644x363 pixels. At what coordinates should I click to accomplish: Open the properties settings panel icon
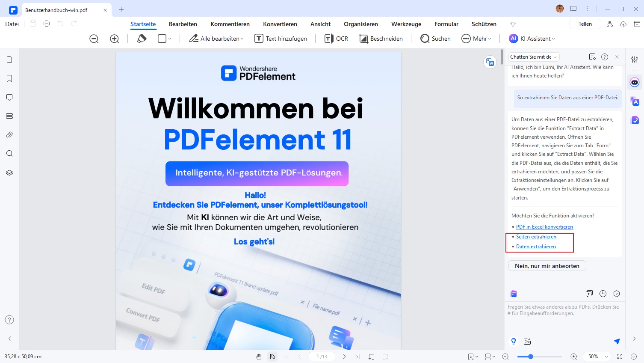click(635, 60)
